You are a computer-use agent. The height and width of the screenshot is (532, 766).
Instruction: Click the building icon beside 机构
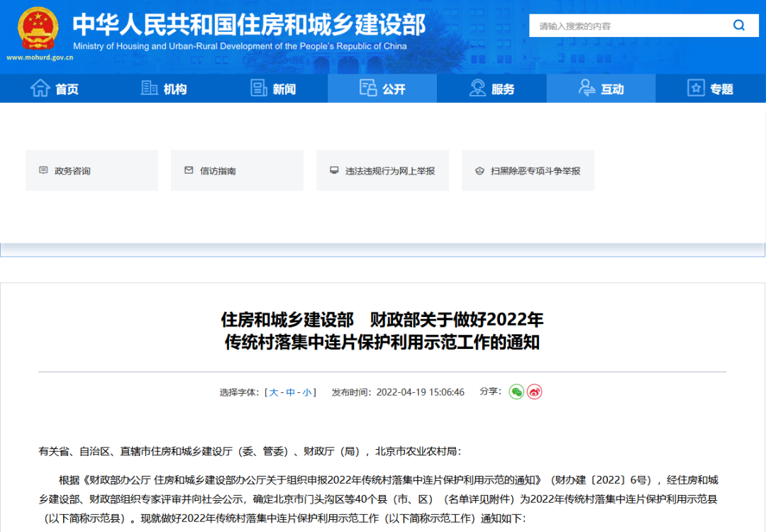click(x=149, y=89)
